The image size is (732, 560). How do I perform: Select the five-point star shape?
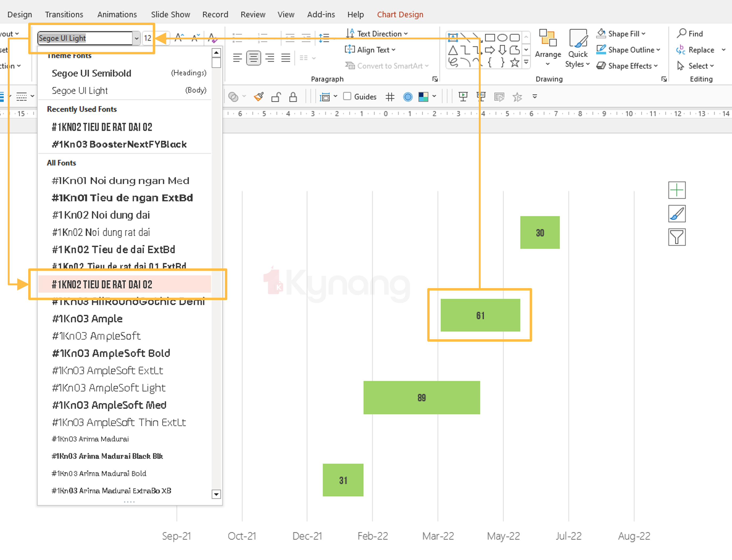pyautogui.click(x=515, y=62)
